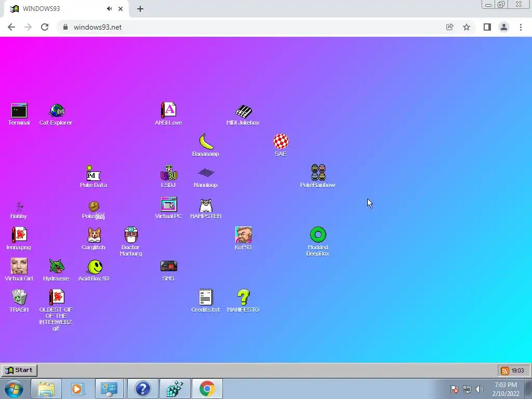Open OLDEST GIF OF THE INTERWEBZ.gif
The height and width of the screenshot is (399, 532).
(56, 310)
